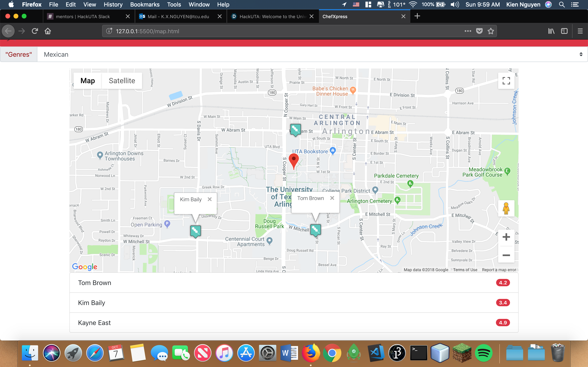This screenshot has height=367, width=588.
Task: Click the URL address bar
Action: 280,31
